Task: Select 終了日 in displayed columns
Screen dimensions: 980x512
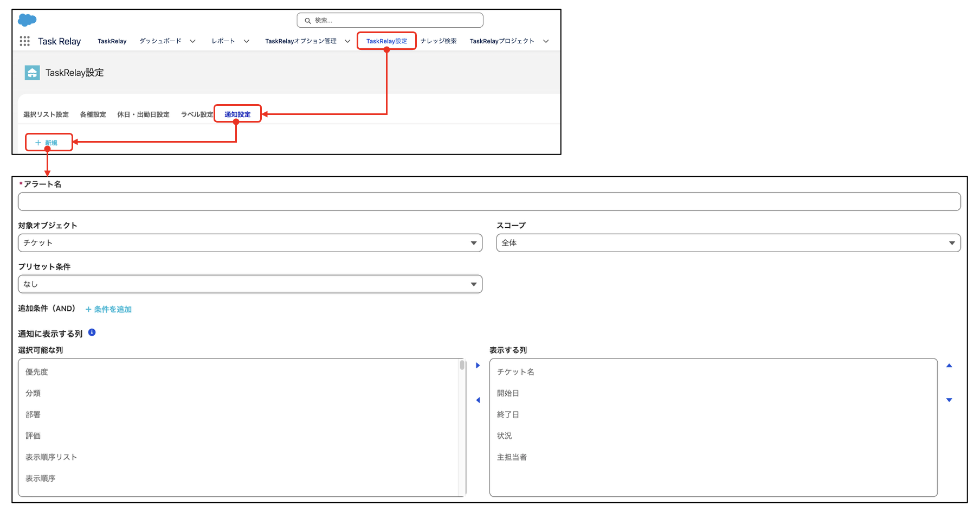Action: (508, 414)
